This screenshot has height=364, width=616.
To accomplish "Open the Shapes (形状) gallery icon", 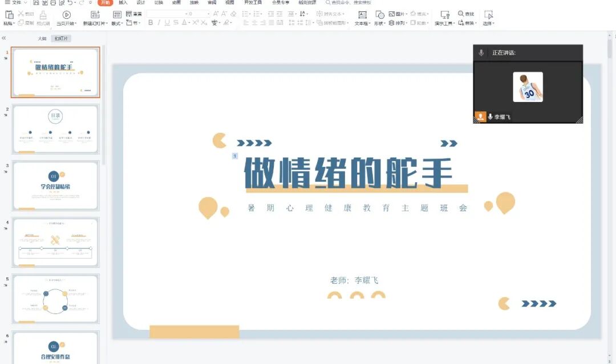I will (x=380, y=15).
